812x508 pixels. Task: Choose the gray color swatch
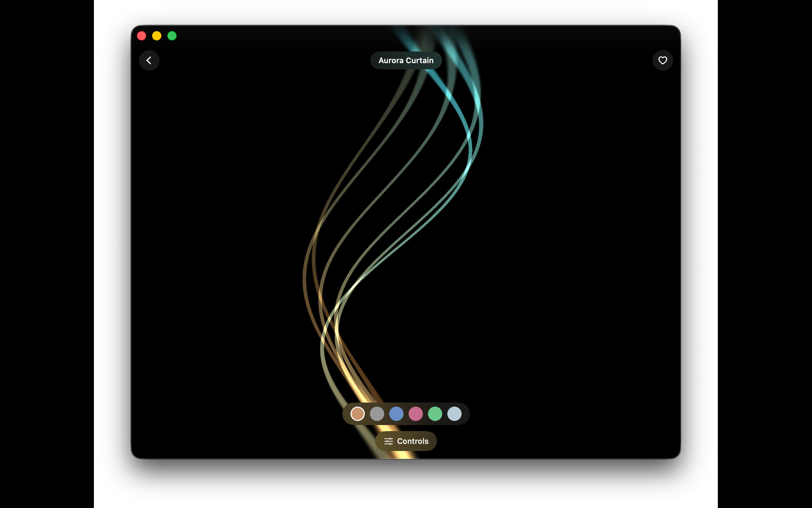pos(377,414)
